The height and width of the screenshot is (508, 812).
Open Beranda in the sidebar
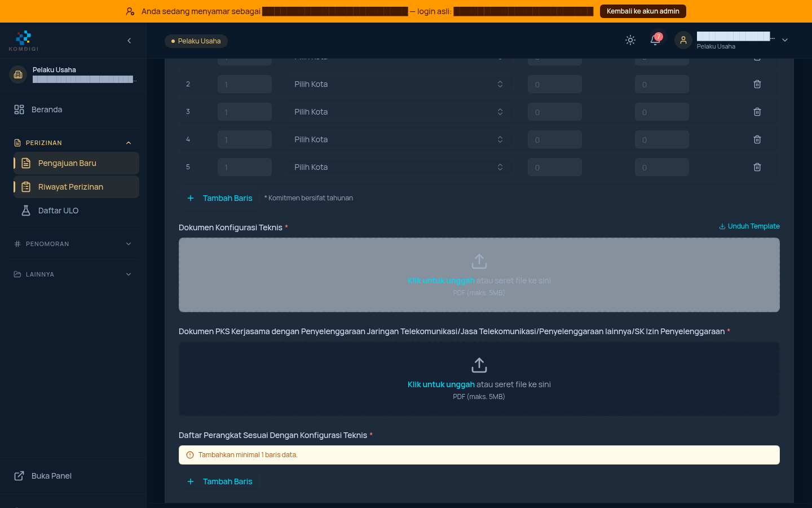[73, 110]
